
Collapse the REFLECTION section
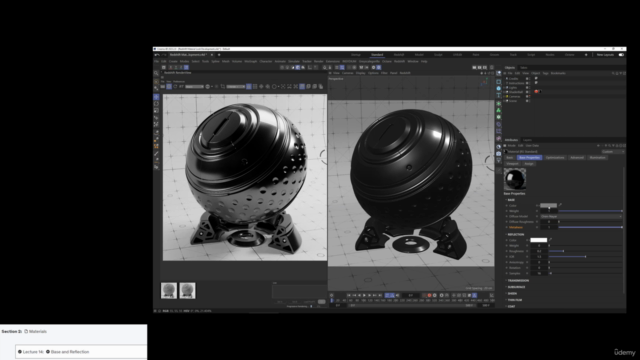[515, 235]
